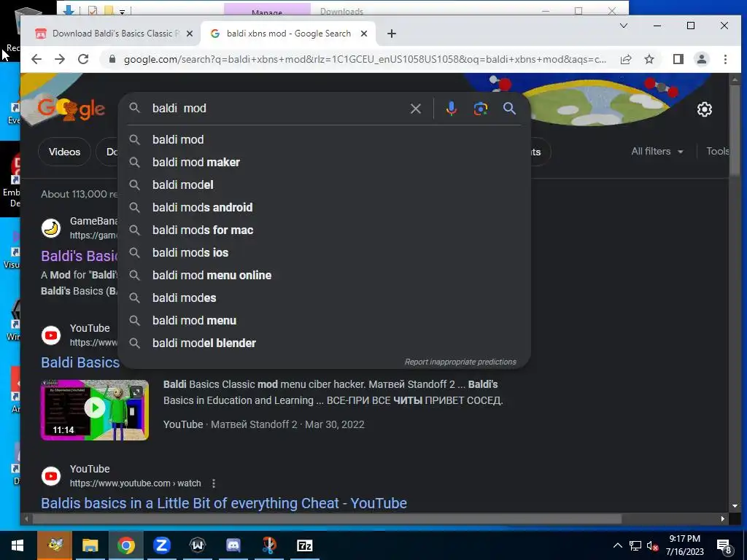Image resolution: width=747 pixels, height=560 pixels.
Task: Click the Chrome taskbar icon
Action: [x=125, y=545]
